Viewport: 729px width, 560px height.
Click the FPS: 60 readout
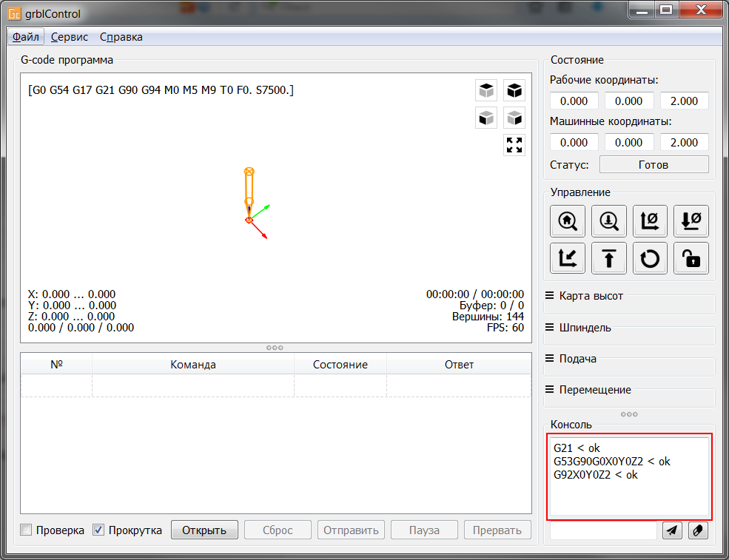(x=505, y=328)
